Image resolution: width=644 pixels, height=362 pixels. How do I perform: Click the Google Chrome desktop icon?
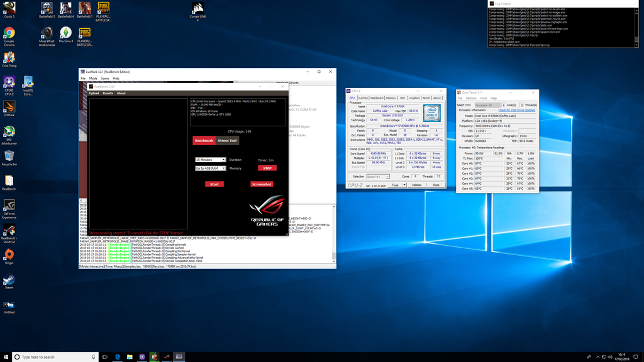point(9,33)
